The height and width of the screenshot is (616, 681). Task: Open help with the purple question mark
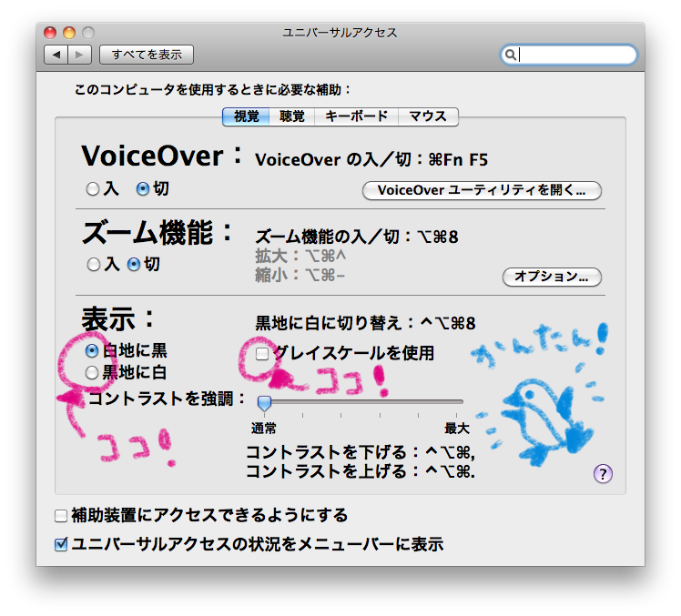[x=603, y=474]
